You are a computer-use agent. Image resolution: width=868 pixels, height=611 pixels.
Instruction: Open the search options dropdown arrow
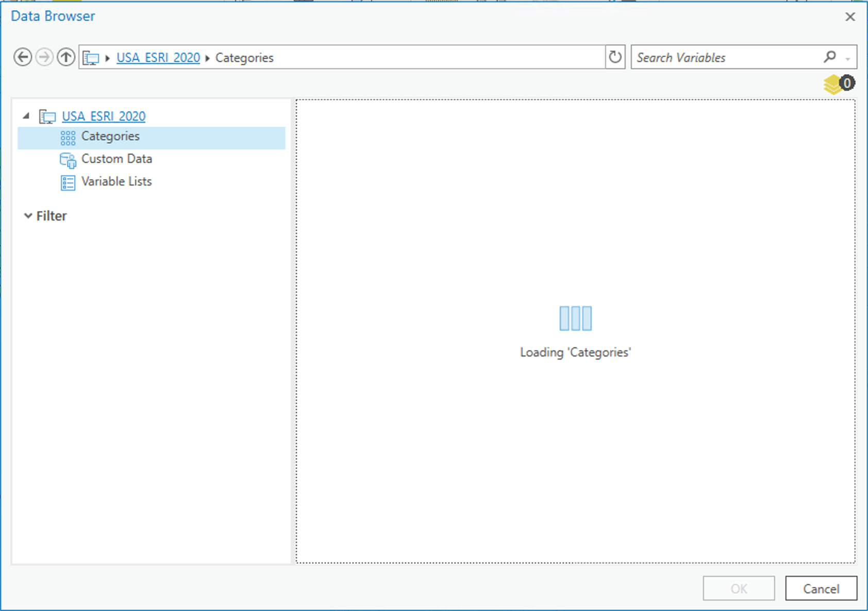click(848, 59)
